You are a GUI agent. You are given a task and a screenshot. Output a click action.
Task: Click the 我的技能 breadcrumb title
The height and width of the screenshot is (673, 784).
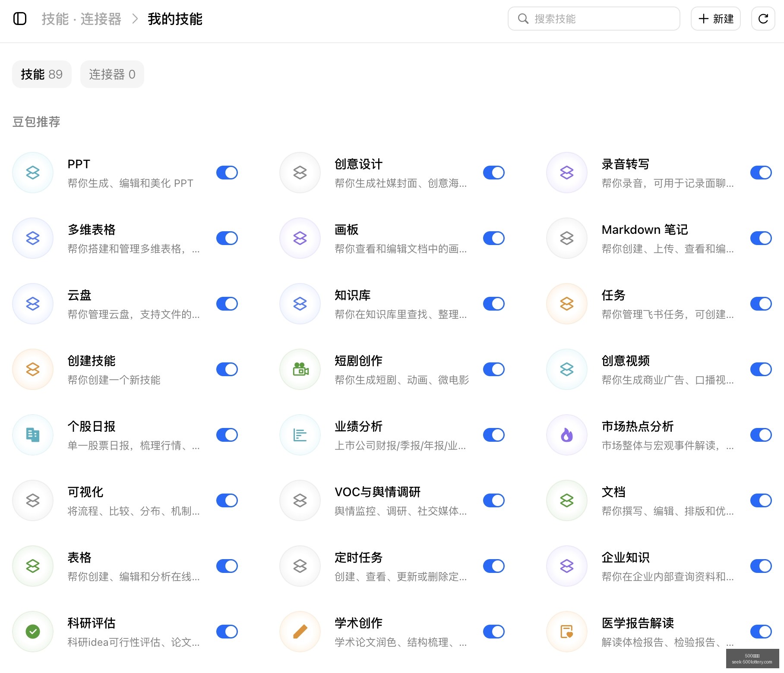(x=175, y=19)
